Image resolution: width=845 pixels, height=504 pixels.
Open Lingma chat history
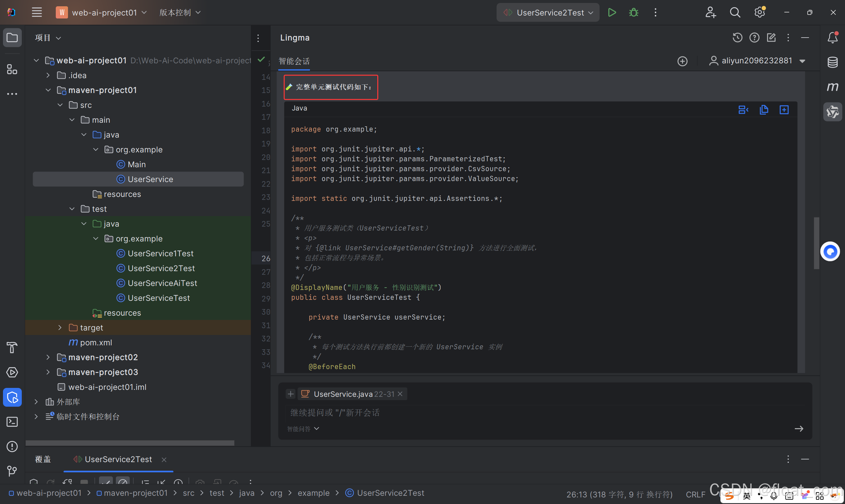click(x=737, y=38)
